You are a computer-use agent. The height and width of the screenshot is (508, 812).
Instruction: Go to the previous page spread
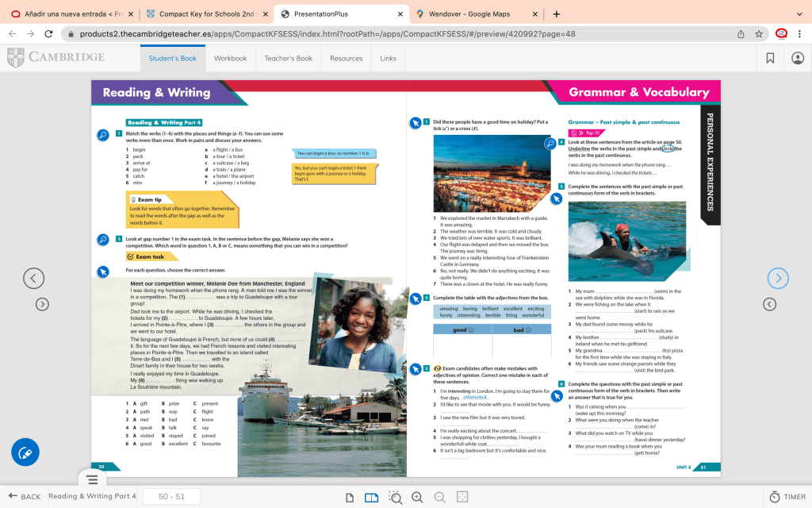click(33, 278)
